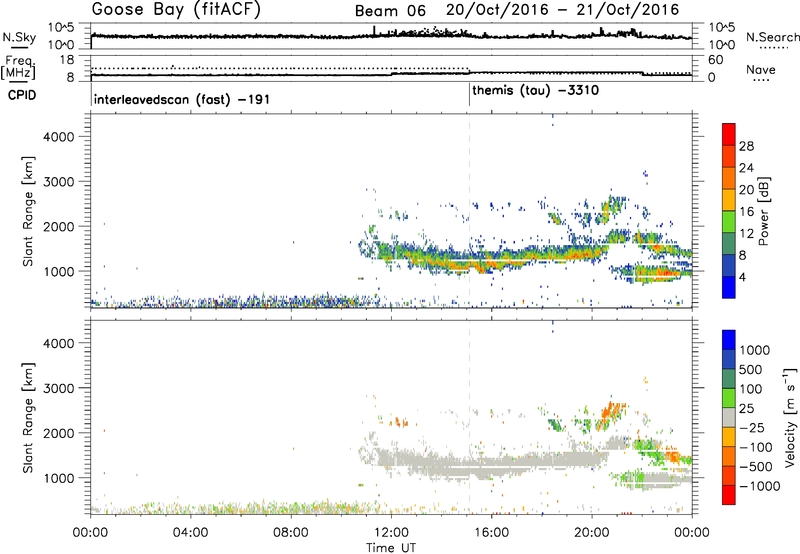This screenshot has width=800, height=554.
Task: Pick the red bottom Velocity color bar segment
Action: [x=729, y=494]
